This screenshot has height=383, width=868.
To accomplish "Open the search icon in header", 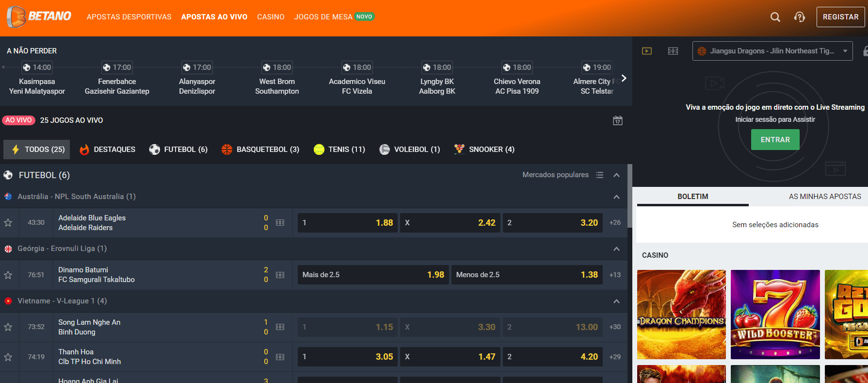I will (775, 17).
